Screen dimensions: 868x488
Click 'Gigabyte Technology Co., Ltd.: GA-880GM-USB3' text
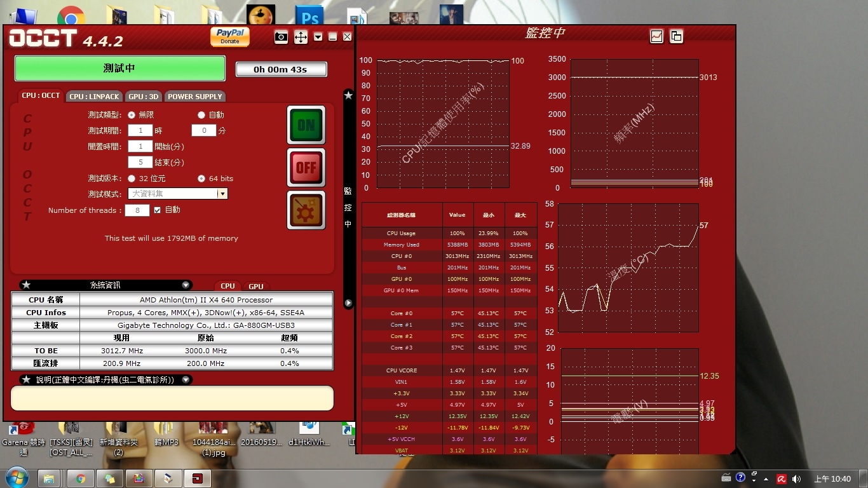pos(207,325)
